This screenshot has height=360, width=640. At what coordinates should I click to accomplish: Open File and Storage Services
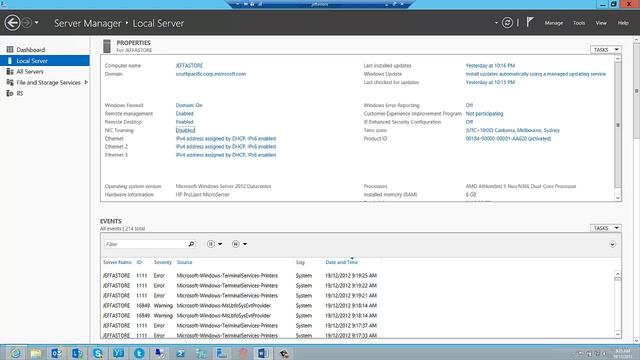pos(48,82)
